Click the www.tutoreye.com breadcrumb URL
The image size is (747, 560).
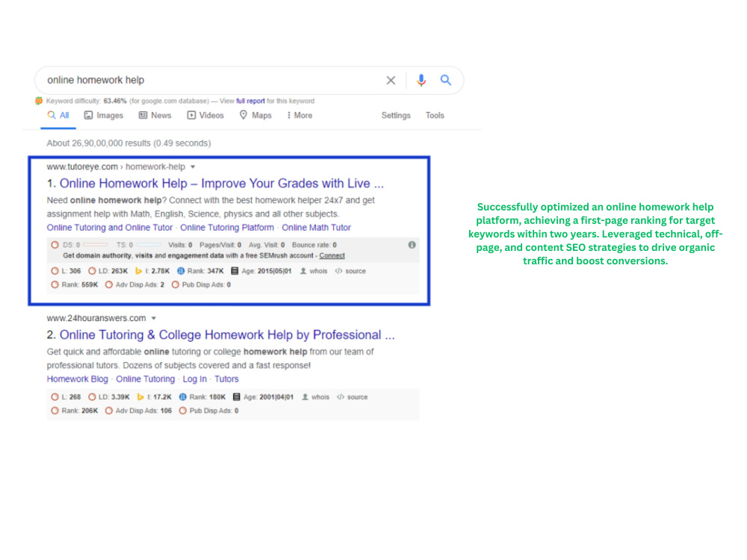pos(82,167)
